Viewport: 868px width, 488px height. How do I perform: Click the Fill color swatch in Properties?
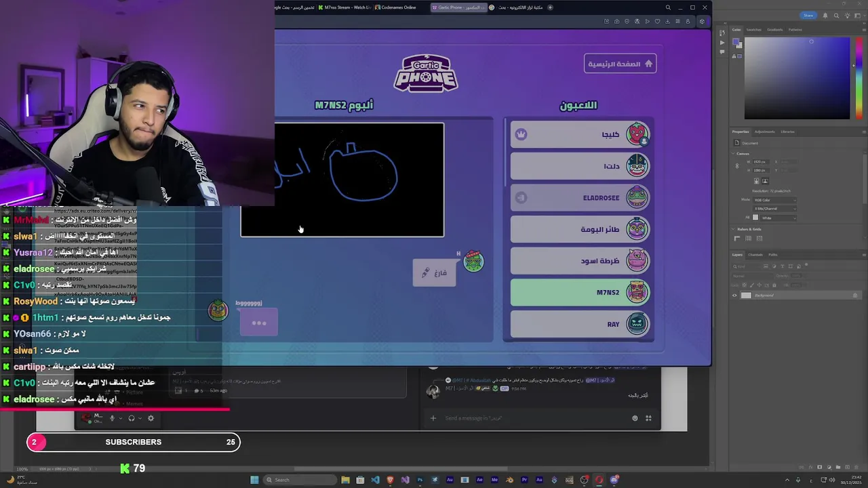[755, 218]
